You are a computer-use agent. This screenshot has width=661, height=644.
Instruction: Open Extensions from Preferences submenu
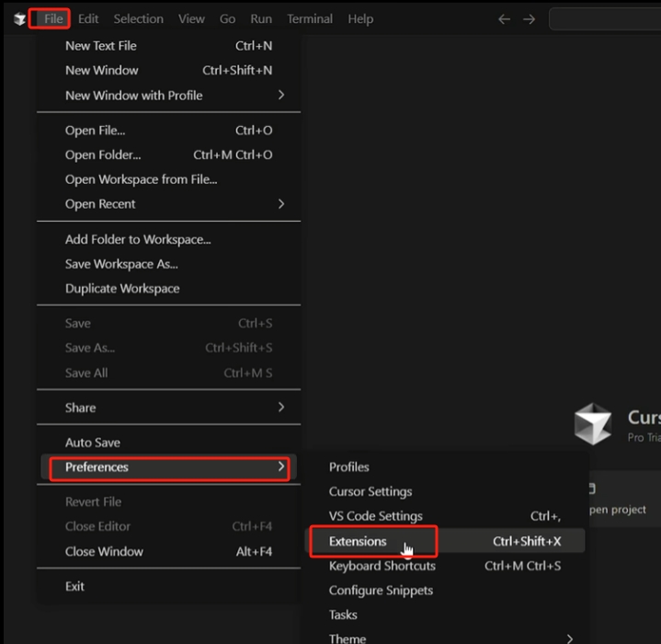click(359, 542)
